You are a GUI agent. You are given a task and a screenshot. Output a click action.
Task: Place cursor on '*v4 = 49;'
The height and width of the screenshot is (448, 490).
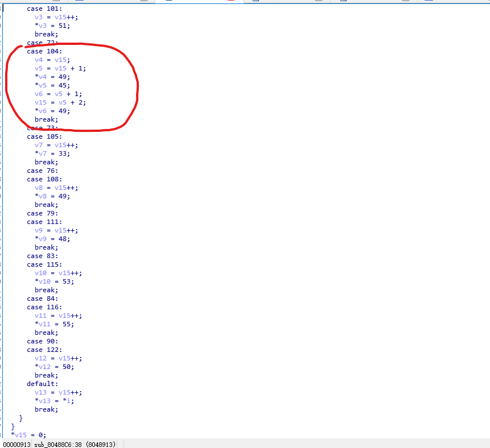52,77
